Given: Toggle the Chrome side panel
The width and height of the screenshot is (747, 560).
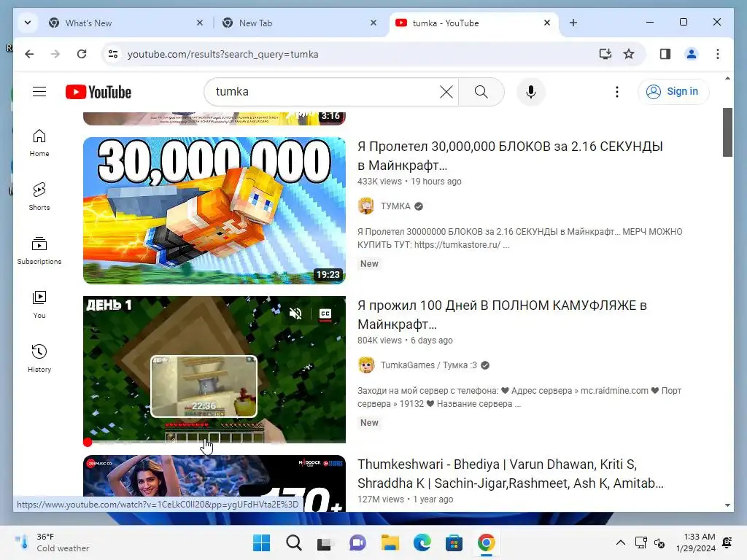Looking at the screenshot, I should pyautogui.click(x=665, y=54).
